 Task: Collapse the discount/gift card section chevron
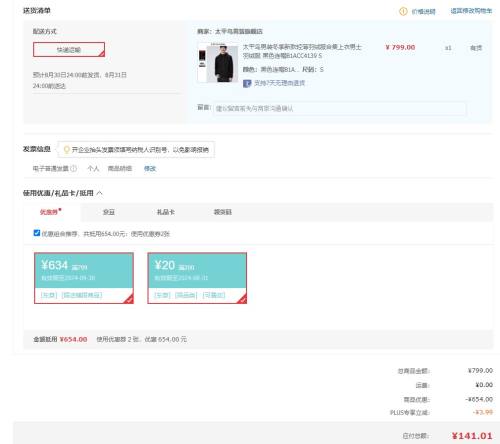[x=99, y=193]
